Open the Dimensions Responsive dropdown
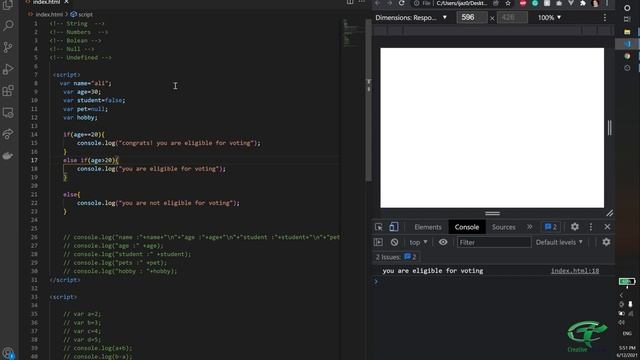This screenshot has height=360, width=640. 411,18
